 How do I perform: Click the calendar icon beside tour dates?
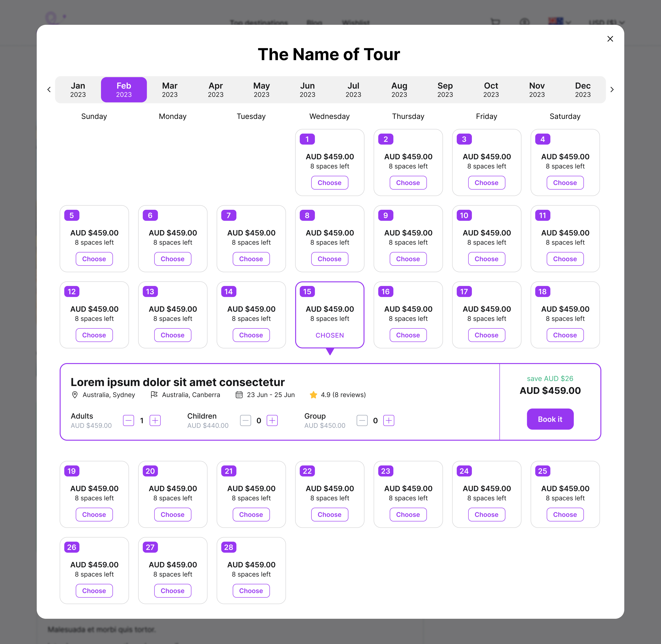(x=239, y=395)
